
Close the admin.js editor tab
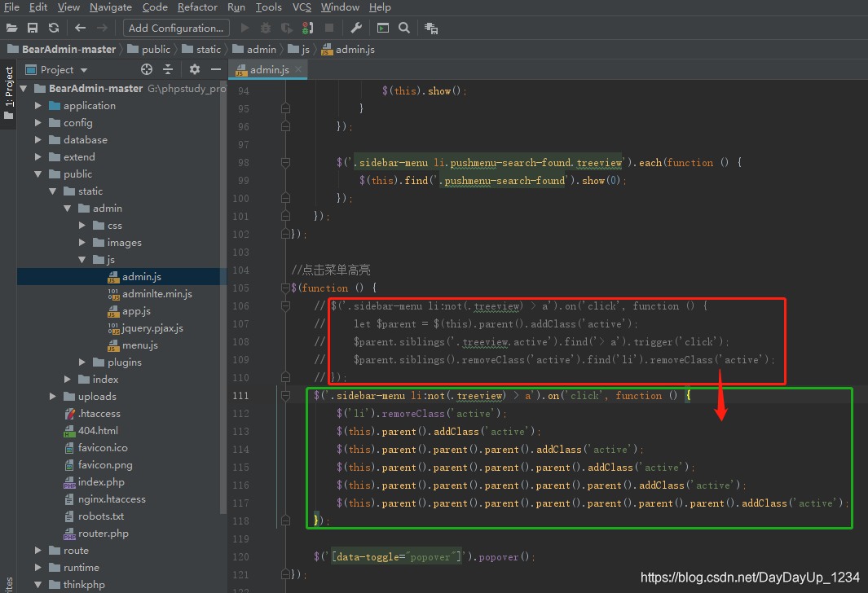pos(298,69)
